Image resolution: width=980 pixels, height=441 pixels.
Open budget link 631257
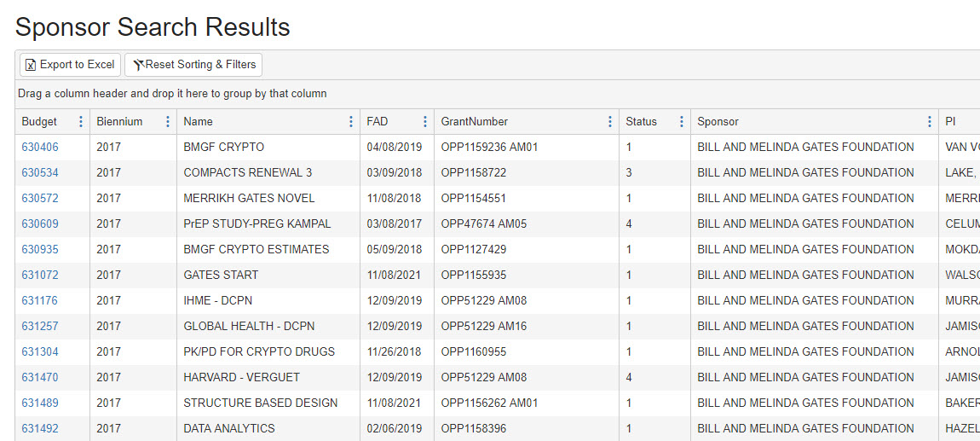tap(40, 327)
